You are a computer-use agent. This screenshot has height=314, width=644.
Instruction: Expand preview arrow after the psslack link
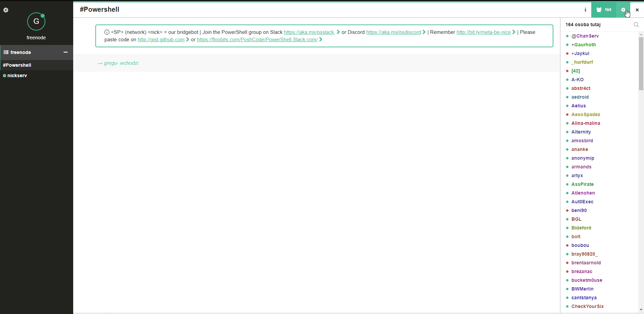click(338, 32)
